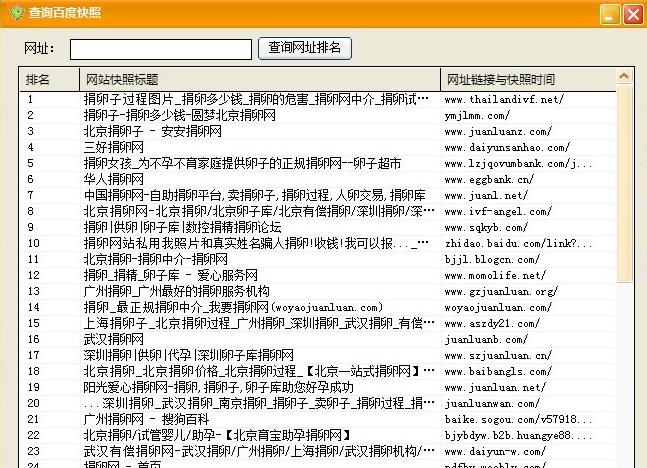This screenshot has width=647, height=468.
Task: Click URL zhidao.baidu.com/link?...
Action: coord(518,243)
